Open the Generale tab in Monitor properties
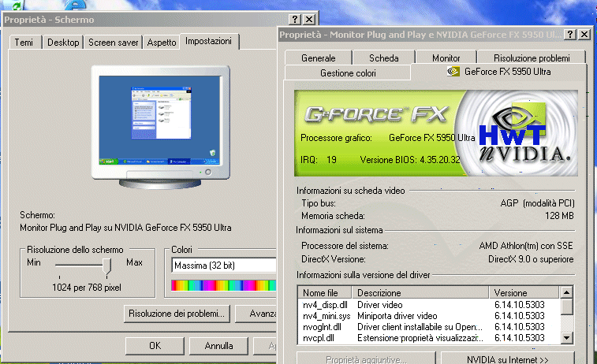 click(319, 58)
